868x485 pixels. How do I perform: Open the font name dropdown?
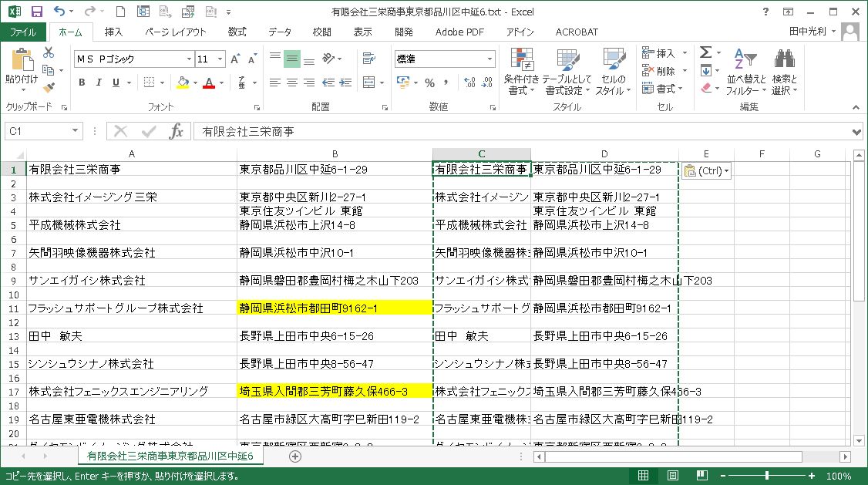click(x=189, y=59)
